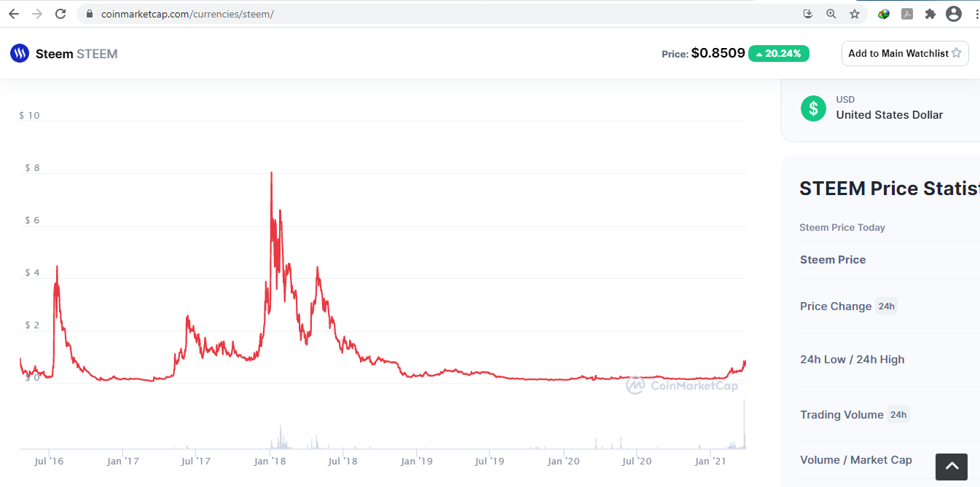Image resolution: width=980 pixels, height=487 pixels.
Task: Click the Jan '20 axis label
Action: [564, 461]
